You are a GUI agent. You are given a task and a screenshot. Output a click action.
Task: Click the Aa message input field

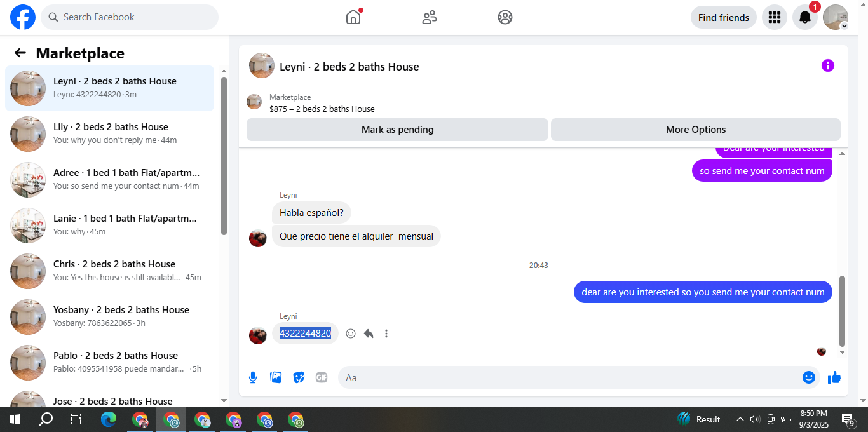pos(578,377)
